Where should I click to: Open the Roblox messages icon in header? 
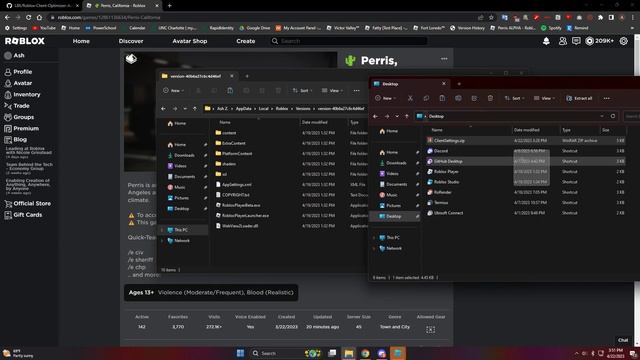click(x=576, y=41)
